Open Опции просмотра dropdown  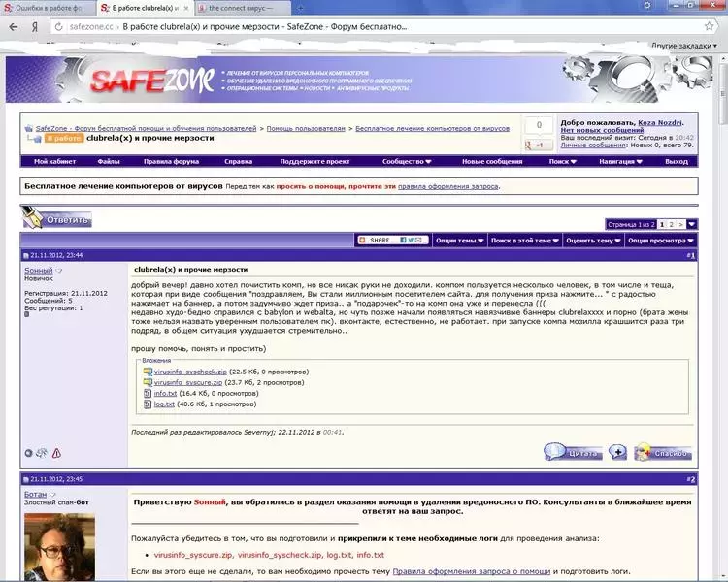click(x=661, y=241)
